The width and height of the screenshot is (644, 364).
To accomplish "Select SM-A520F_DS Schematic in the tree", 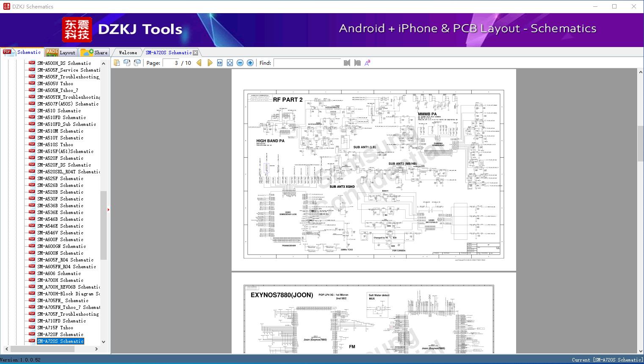I will [x=64, y=165].
